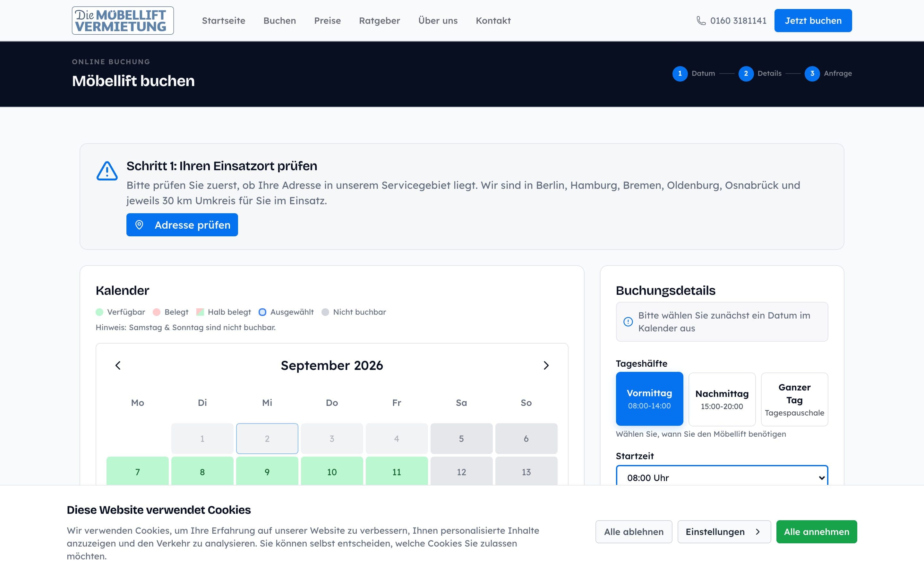Click September 1 calendar cell
Viewport: 924px width, 578px height.
202,438
